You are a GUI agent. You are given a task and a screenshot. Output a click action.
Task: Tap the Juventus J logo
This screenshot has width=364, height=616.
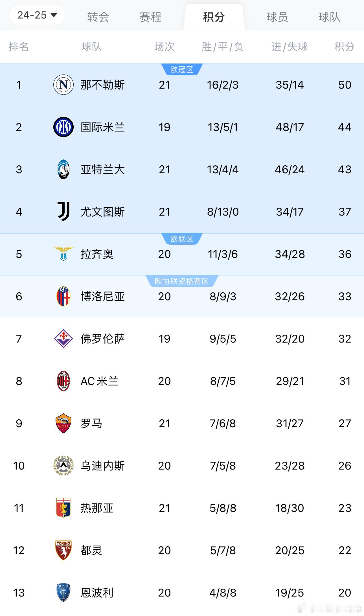tap(63, 212)
